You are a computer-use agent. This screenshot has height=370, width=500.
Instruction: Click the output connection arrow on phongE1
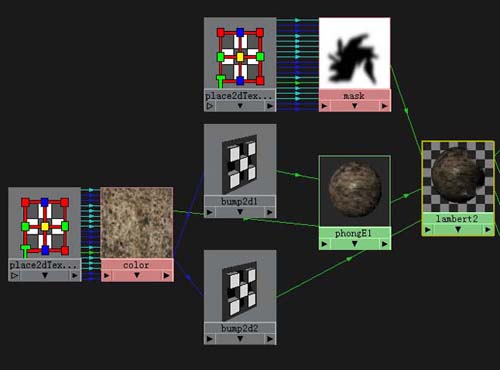[385, 244]
